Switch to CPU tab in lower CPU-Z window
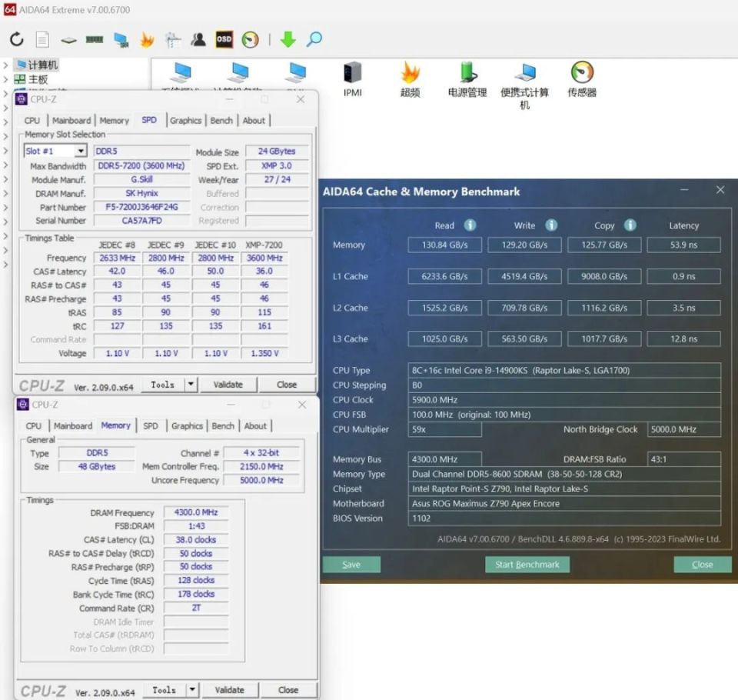The width and height of the screenshot is (738, 700). coord(33,426)
